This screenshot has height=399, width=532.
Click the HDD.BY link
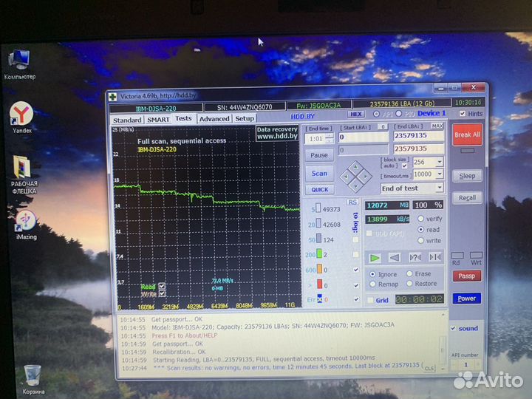click(x=303, y=117)
